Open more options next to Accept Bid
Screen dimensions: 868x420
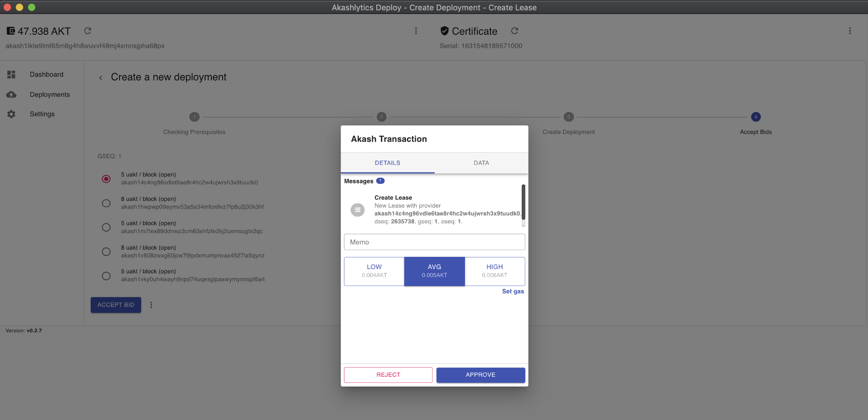tap(151, 305)
